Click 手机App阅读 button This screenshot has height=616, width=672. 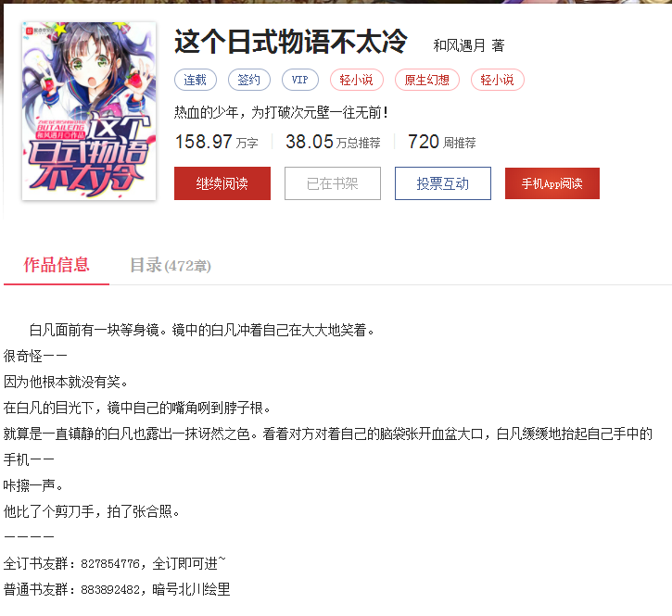[552, 183]
